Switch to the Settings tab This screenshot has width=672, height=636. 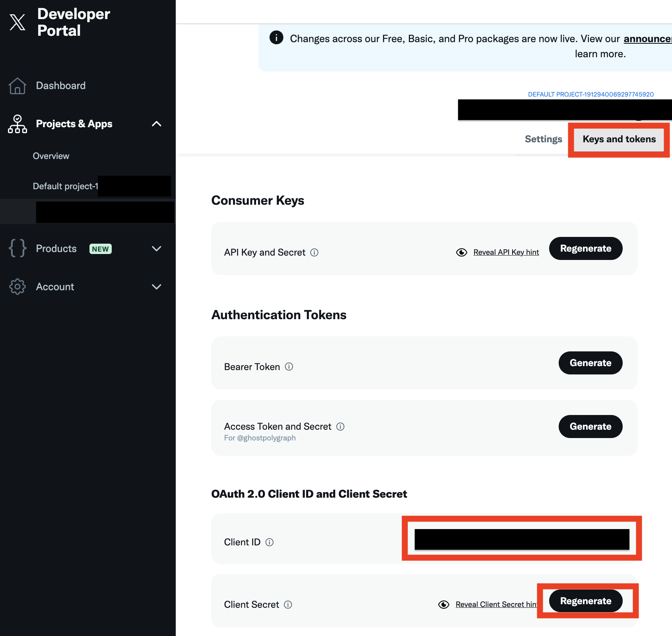tap(543, 139)
